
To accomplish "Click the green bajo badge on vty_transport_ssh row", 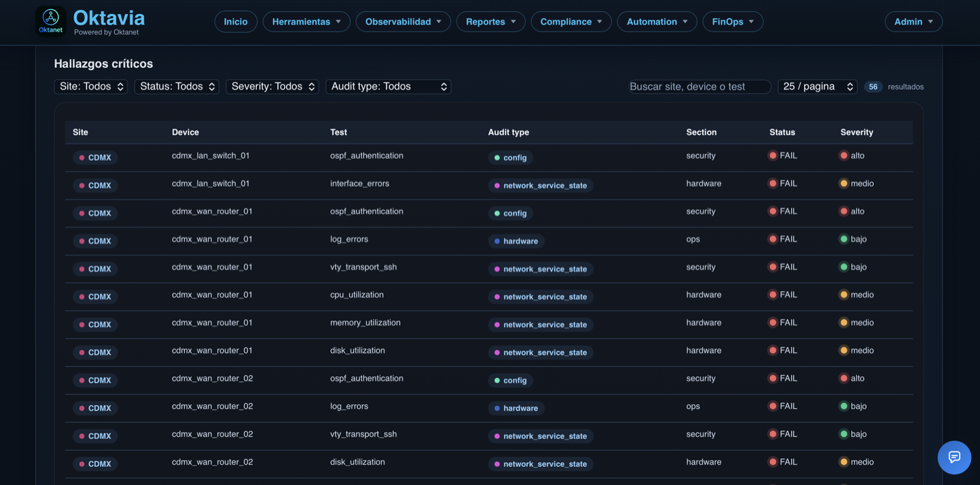I will coord(853,267).
